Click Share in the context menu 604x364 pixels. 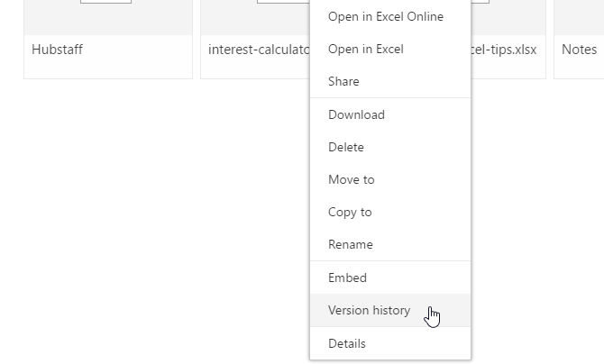tap(343, 81)
